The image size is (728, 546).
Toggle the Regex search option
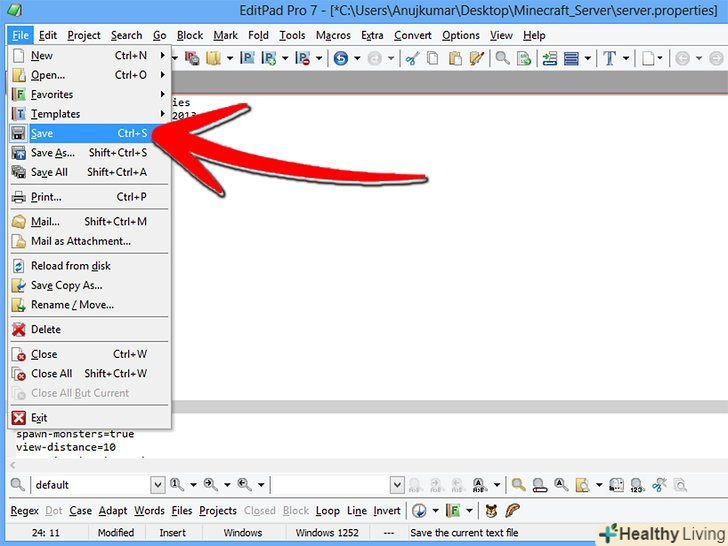25,511
